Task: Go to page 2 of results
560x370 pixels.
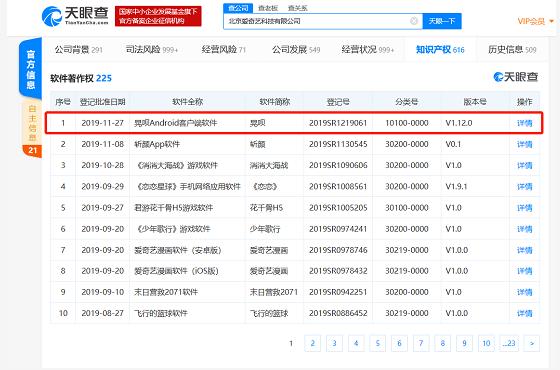Action: coord(312,343)
